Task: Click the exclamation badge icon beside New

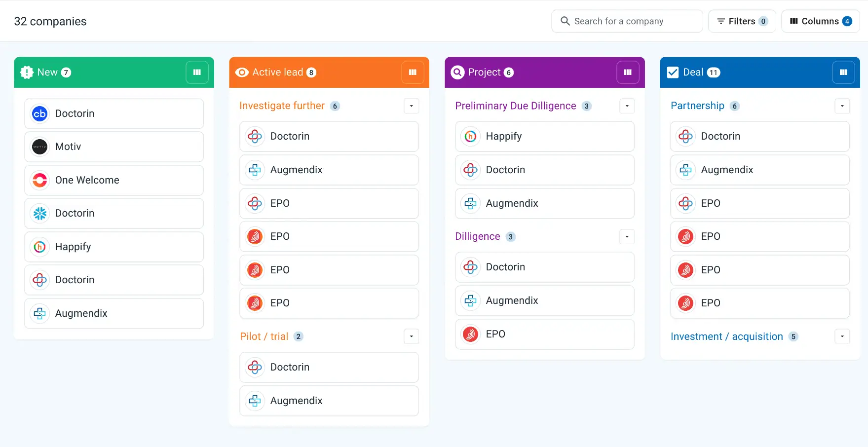Action: tap(27, 73)
